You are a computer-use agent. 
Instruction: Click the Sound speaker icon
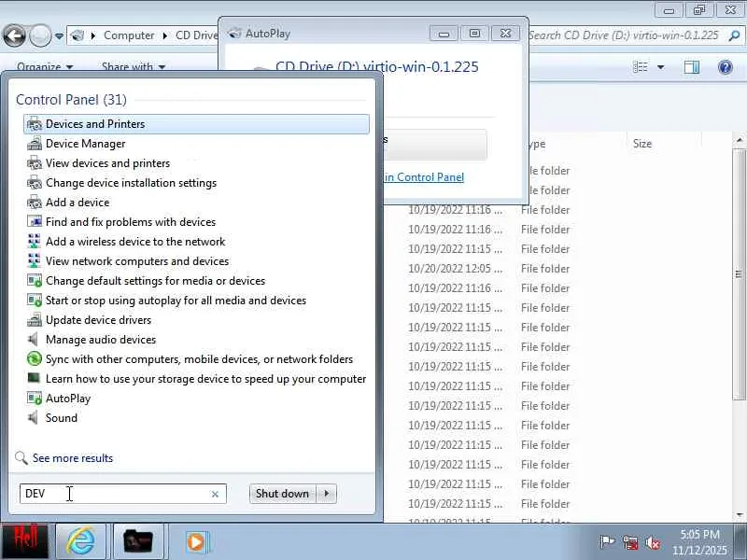click(x=34, y=417)
